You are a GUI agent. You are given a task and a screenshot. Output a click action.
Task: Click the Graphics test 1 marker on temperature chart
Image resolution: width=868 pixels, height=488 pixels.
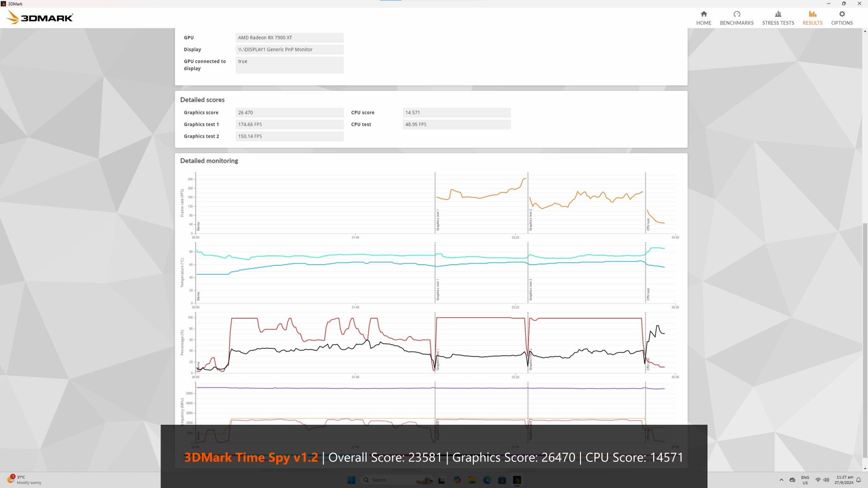pos(438,290)
